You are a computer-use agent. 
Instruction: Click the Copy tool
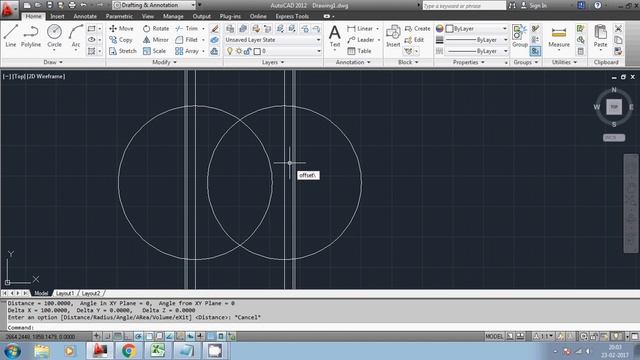121,40
